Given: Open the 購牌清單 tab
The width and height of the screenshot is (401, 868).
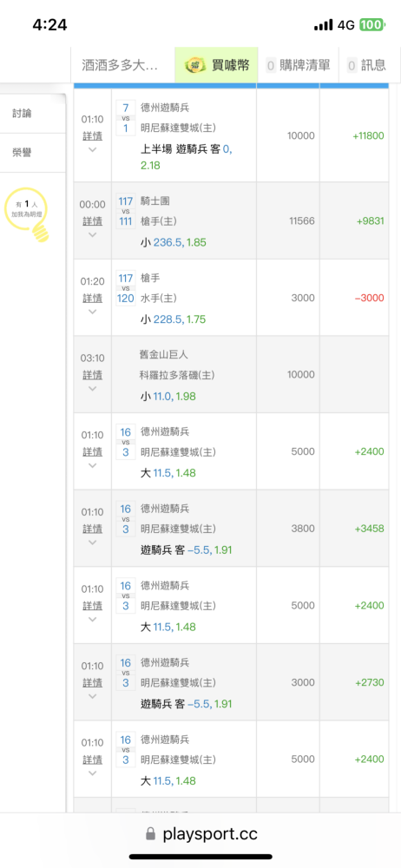Looking at the screenshot, I should pos(299,65).
